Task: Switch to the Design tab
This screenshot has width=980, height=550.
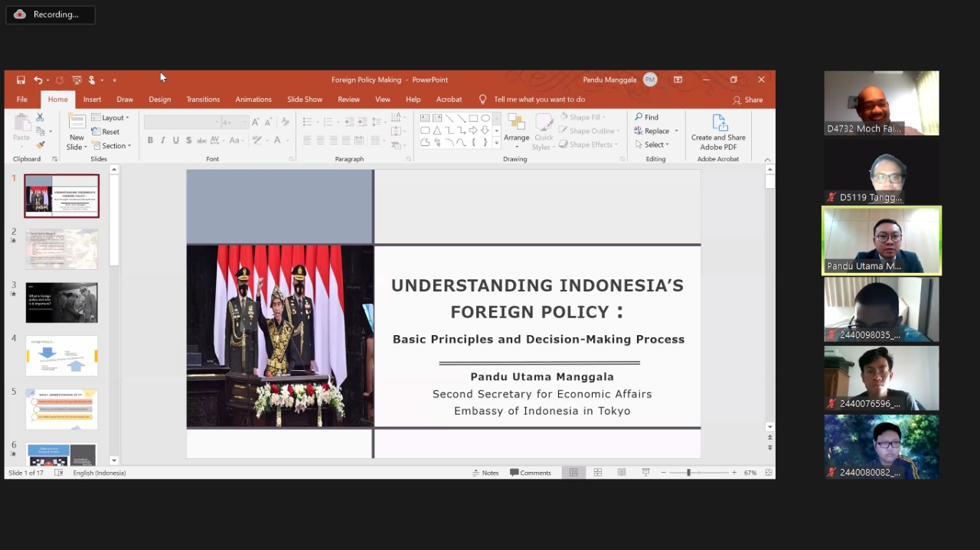Action: click(159, 99)
